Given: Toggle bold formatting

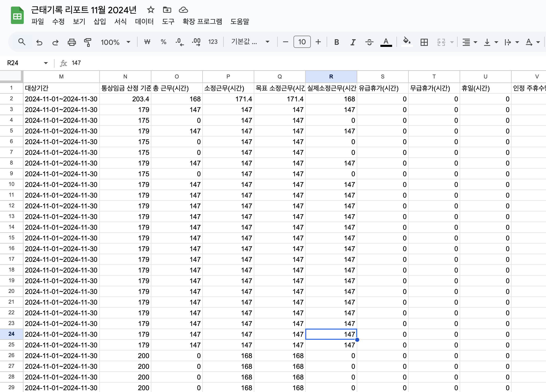Looking at the screenshot, I should [x=337, y=42].
